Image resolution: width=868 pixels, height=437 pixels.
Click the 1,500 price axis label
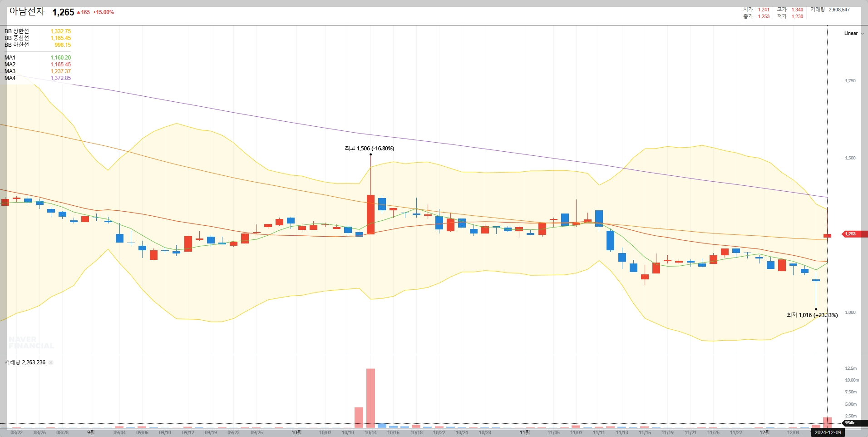850,158
